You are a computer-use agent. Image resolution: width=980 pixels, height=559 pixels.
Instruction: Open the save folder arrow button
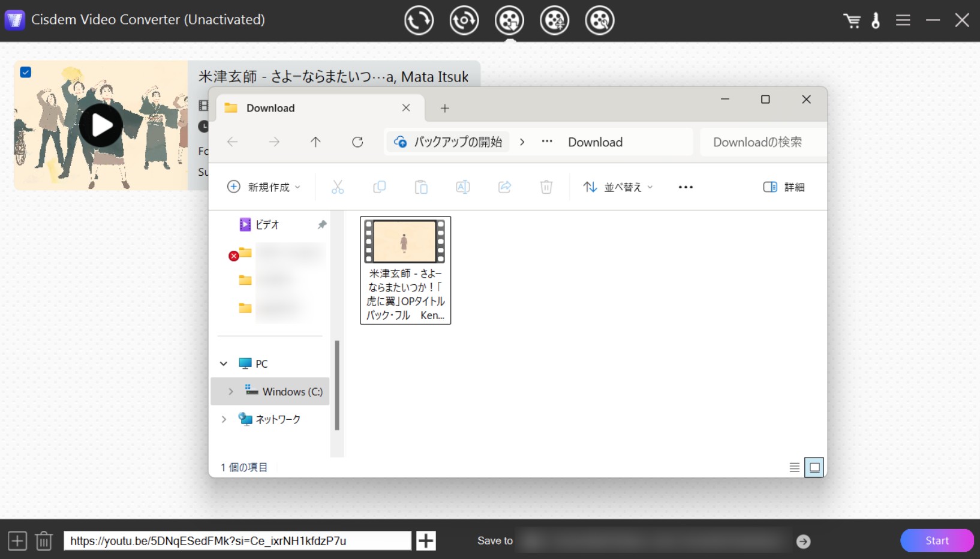click(803, 542)
